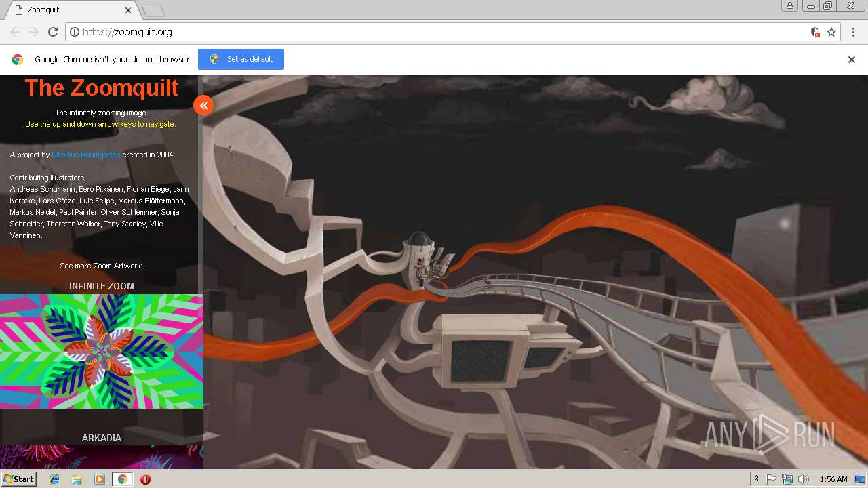The height and width of the screenshot is (488, 868).
Task: Set Chrome as default browser
Action: [241, 59]
